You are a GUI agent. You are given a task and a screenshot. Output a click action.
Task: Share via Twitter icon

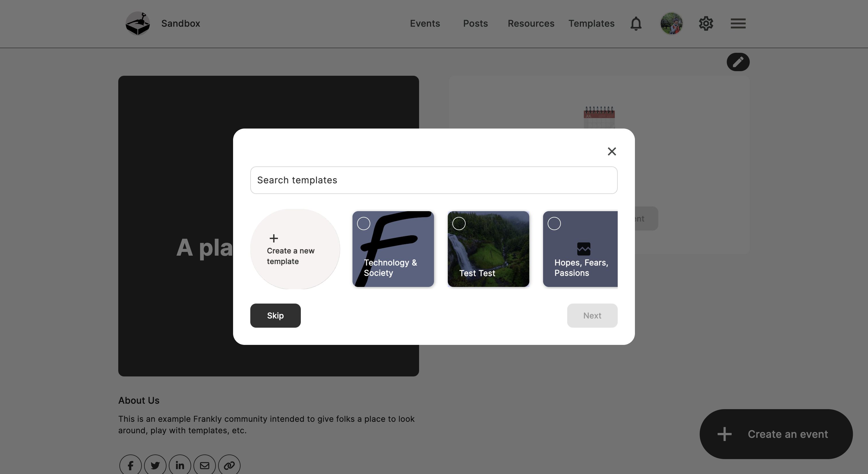coord(155,465)
